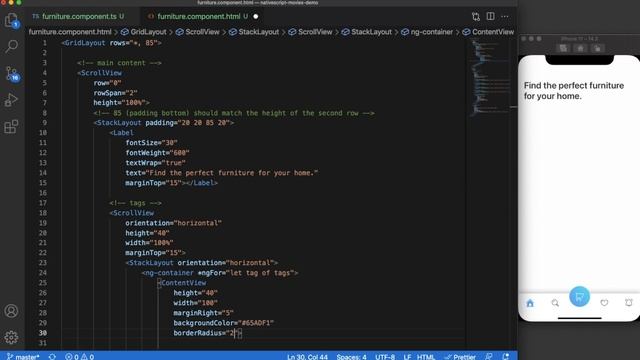Open the Search view in activity bar
This screenshot has width=640, height=360.
coord(11,46)
